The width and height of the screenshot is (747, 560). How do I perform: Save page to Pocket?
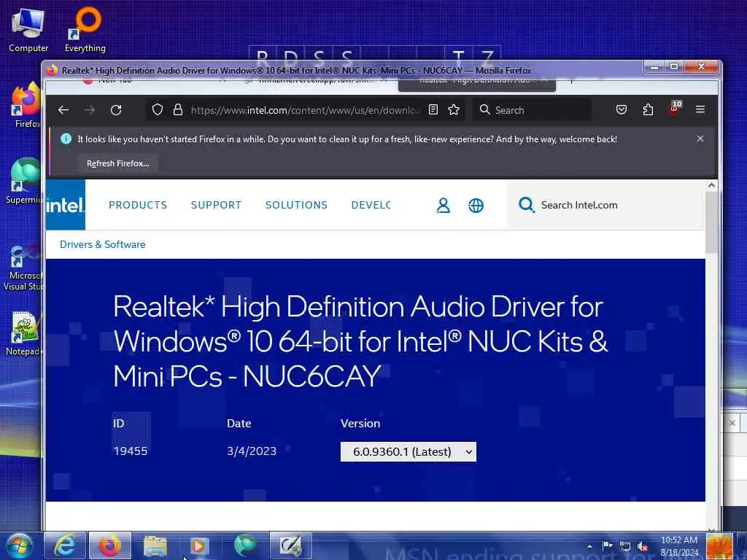(x=622, y=110)
